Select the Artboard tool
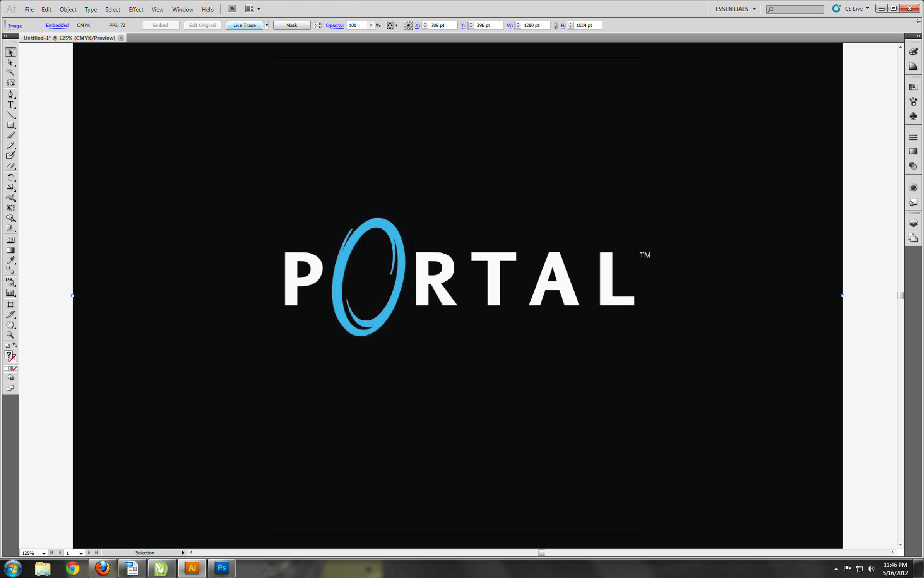Viewport: 924px width, 578px height. point(11,304)
